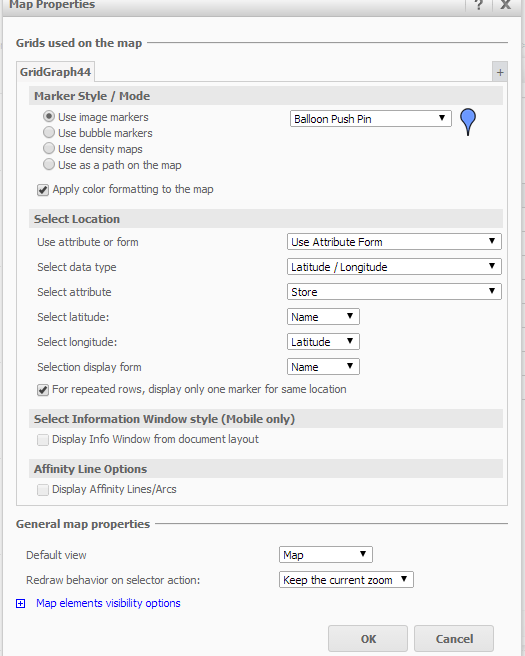This screenshot has height=656, width=525.
Task: Click the Use attribute or form label
Action: click(88, 242)
